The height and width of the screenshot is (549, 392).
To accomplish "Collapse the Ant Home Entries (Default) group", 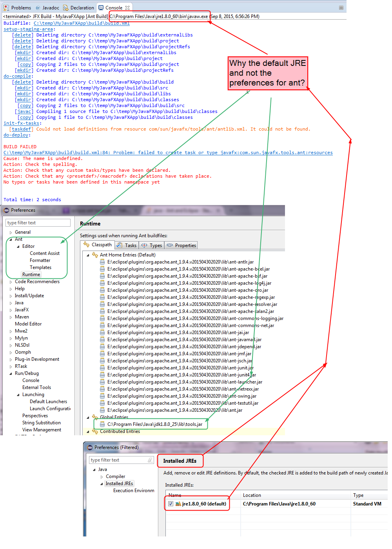I will [88, 255].
